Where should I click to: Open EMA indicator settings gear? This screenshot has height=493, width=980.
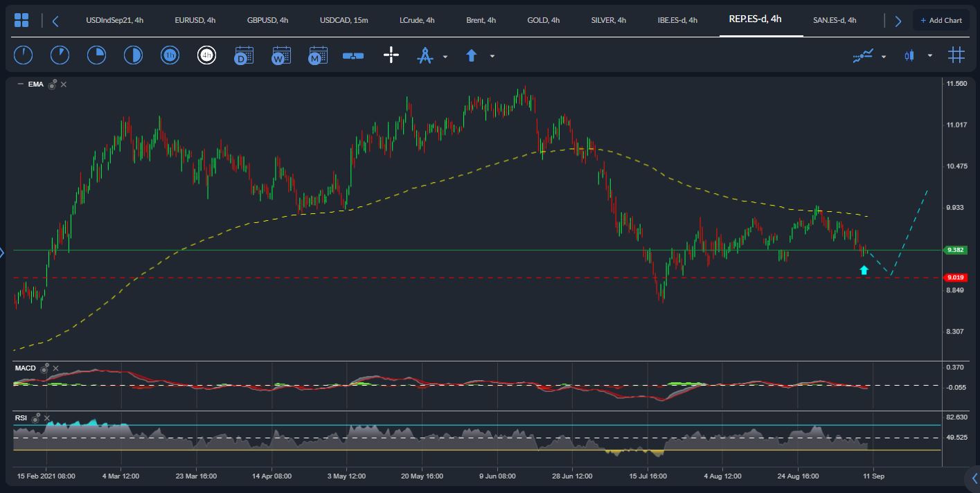[52, 84]
